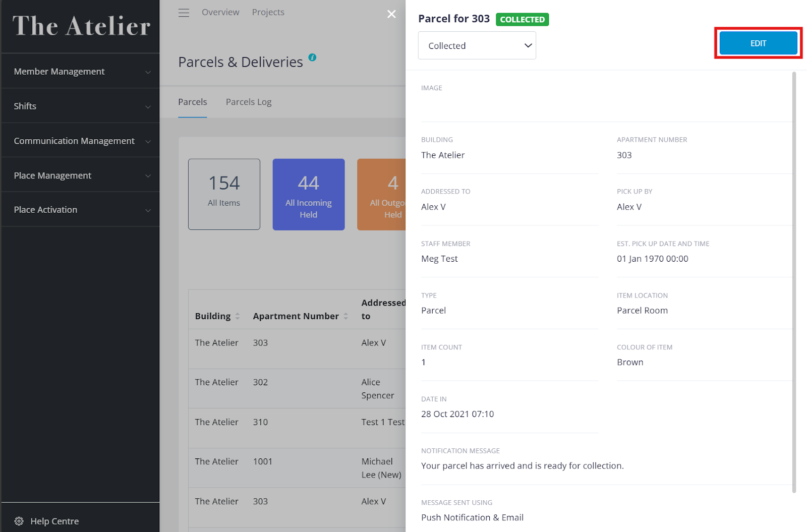Open the Projects menu item
This screenshot has width=807, height=532.
coord(268,12)
